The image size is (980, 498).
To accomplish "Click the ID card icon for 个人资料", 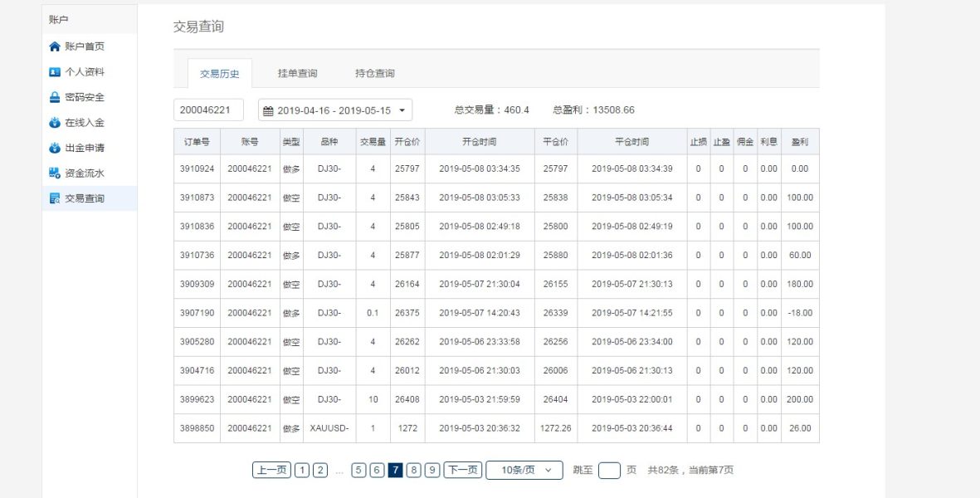I will tap(55, 72).
